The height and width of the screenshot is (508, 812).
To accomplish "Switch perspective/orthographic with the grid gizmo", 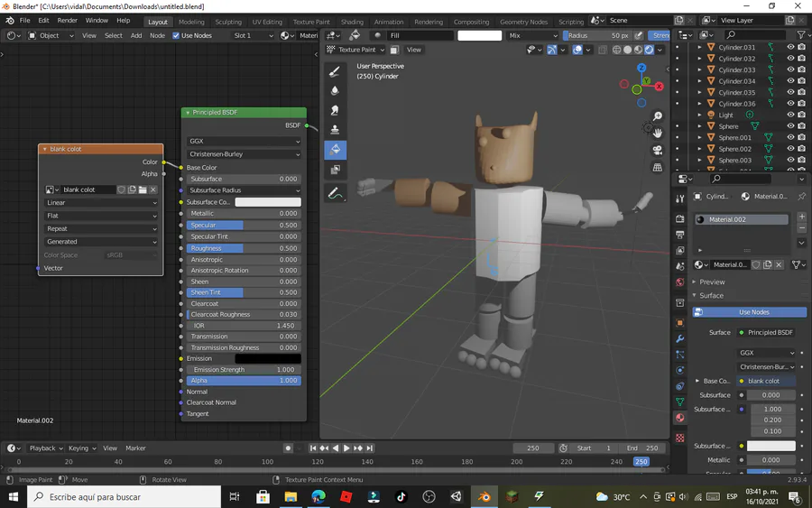I will (x=657, y=167).
